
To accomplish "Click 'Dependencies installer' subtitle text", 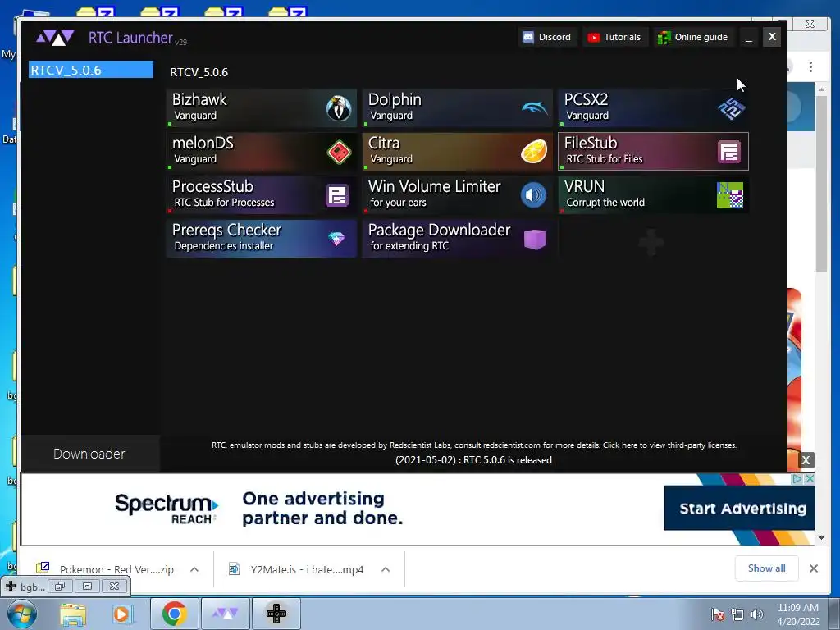I will (224, 246).
